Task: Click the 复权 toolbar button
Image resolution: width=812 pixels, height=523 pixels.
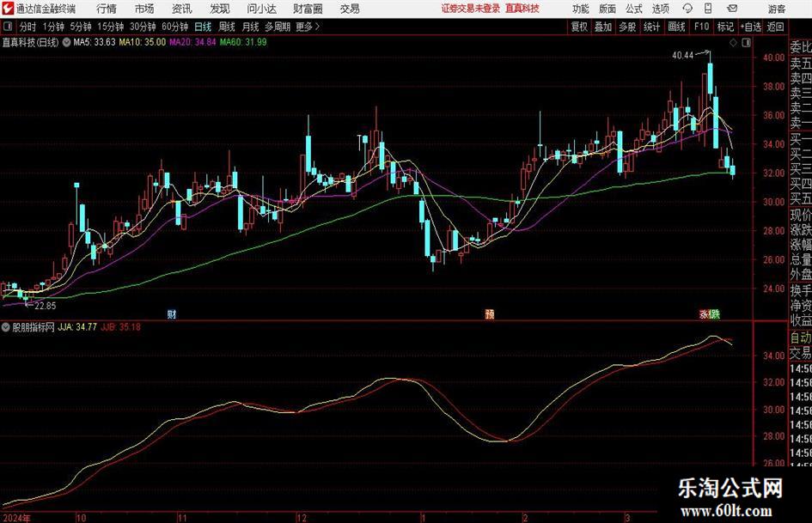Action: (579, 27)
